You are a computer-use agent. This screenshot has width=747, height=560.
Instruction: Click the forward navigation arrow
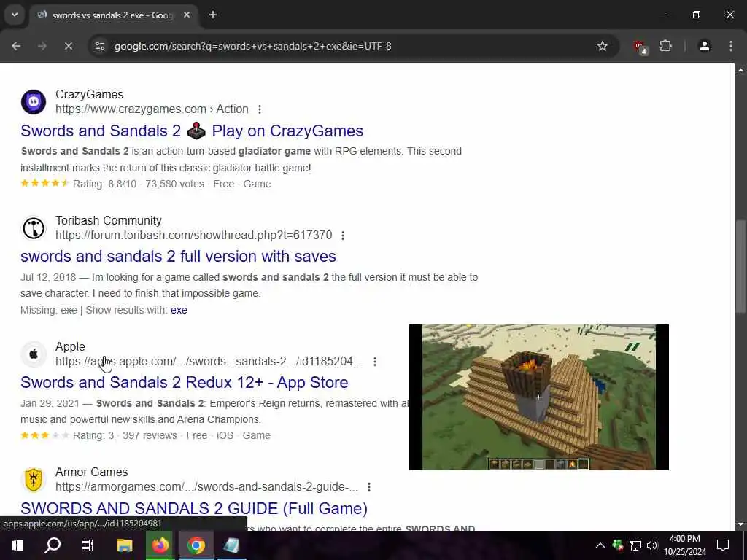click(x=42, y=46)
